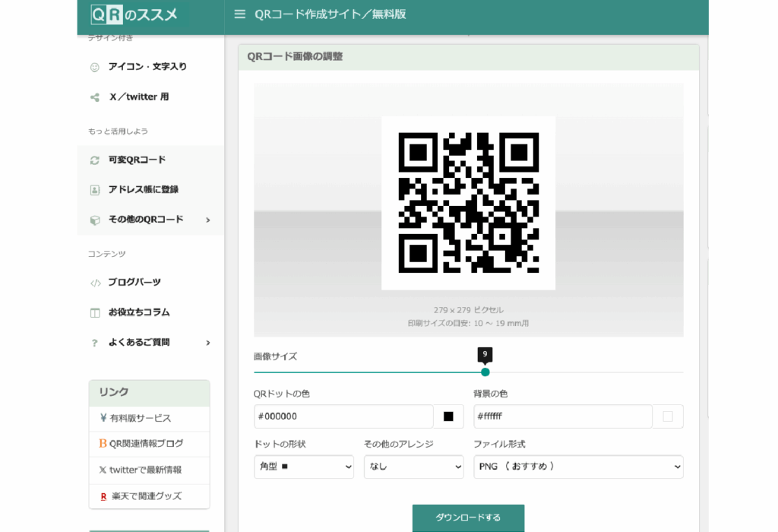
Task: Click the 画像サイズ slider handle
Action: 485,372
